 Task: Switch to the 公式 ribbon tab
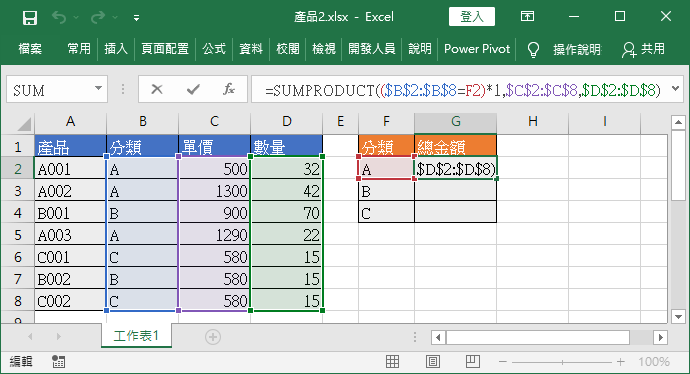pyautogui.click(x=214, y=49)
